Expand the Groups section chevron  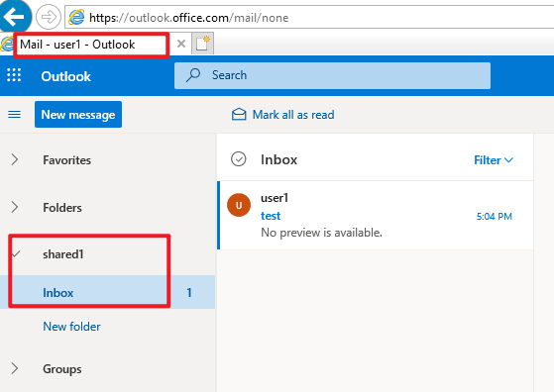pyautogui.click(x=15, y=368)
